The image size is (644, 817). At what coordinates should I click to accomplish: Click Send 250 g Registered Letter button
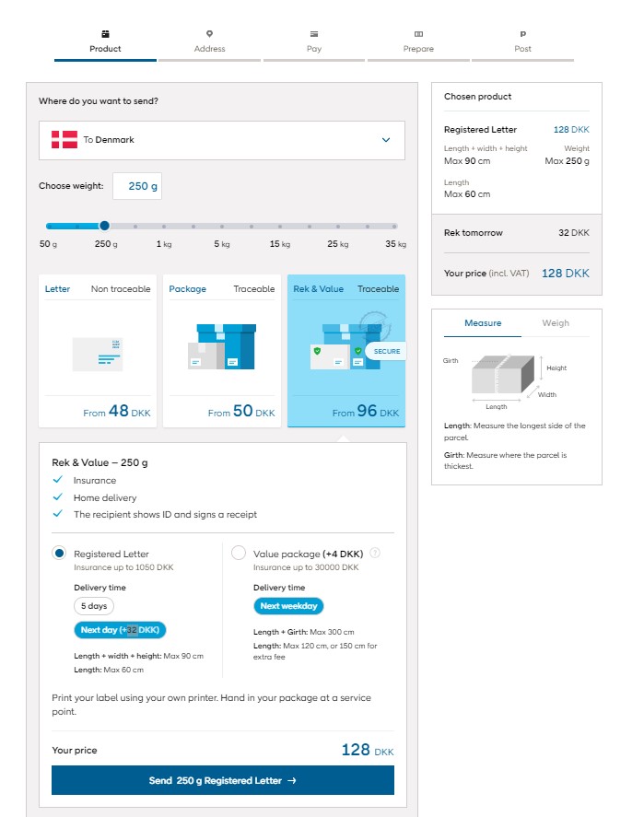tap(222, 780)
